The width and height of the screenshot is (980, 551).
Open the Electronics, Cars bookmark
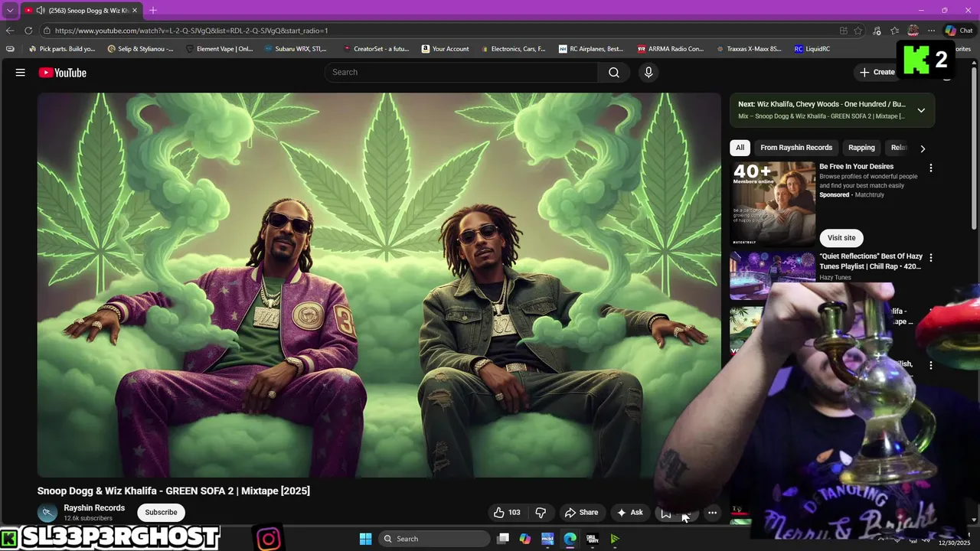(513, 49)
